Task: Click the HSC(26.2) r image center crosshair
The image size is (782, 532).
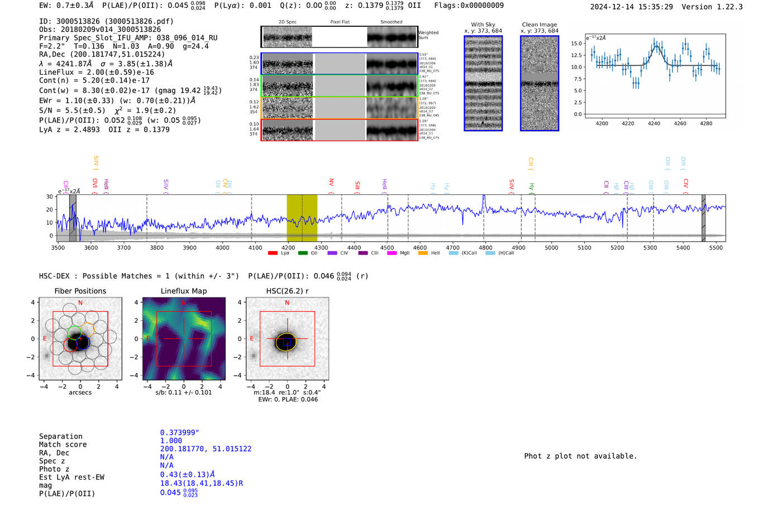Action: coord(287,339)
